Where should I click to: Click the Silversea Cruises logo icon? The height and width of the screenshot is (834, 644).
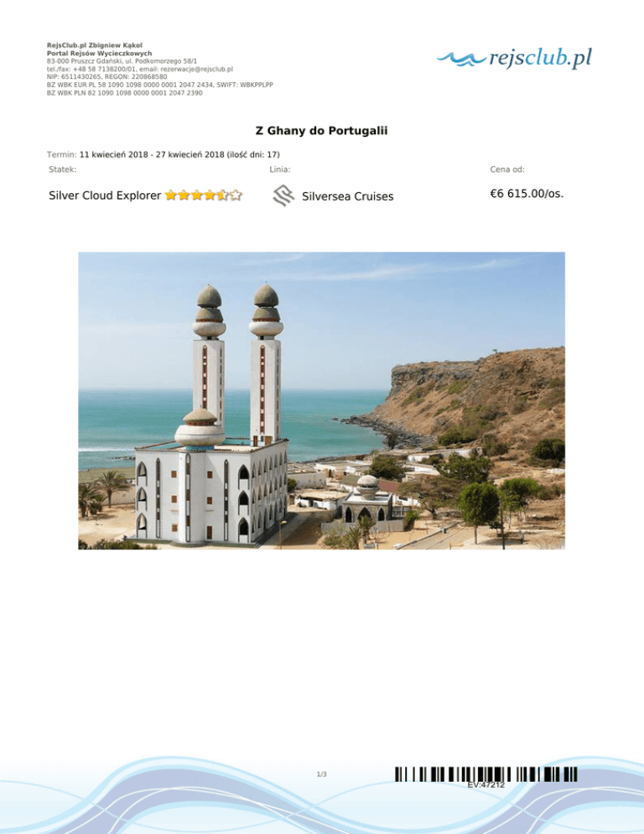point(283,195)
